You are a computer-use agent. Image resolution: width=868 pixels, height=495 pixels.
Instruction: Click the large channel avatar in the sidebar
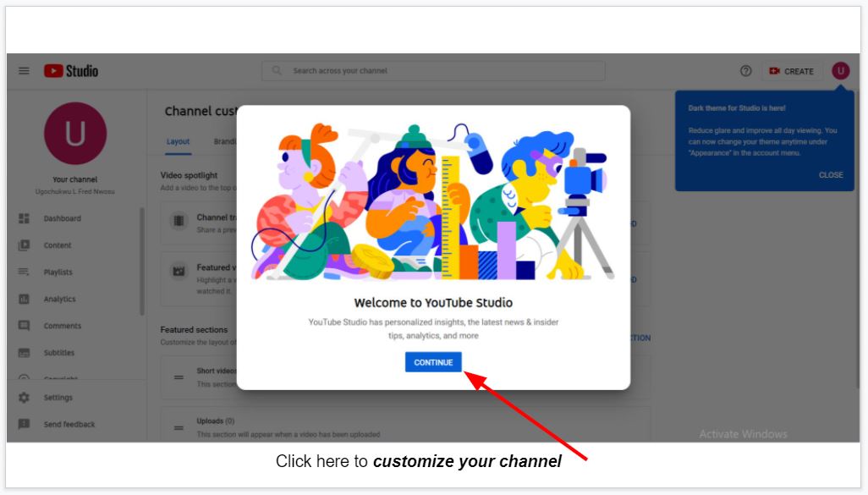[x=75, y=133]
